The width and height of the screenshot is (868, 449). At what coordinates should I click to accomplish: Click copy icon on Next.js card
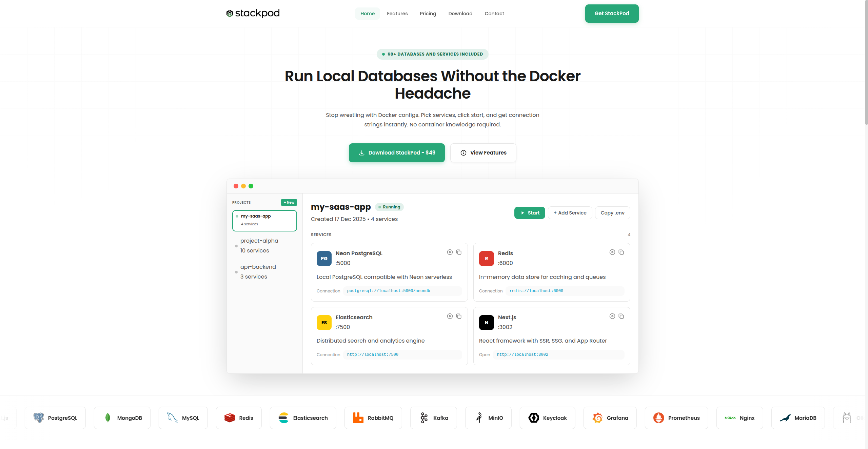[x=621, y=316]
